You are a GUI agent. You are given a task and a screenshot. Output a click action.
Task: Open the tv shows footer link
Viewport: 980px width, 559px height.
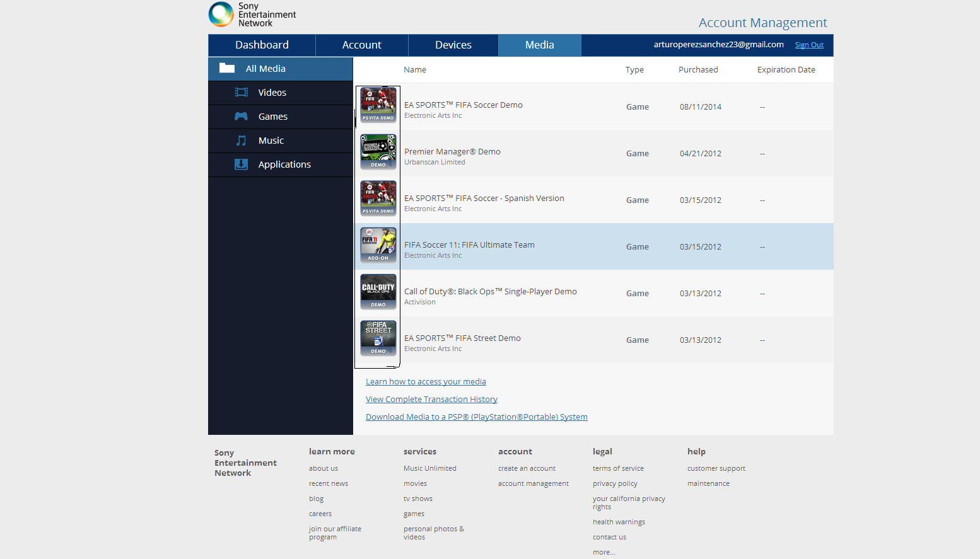pos(418,498)
